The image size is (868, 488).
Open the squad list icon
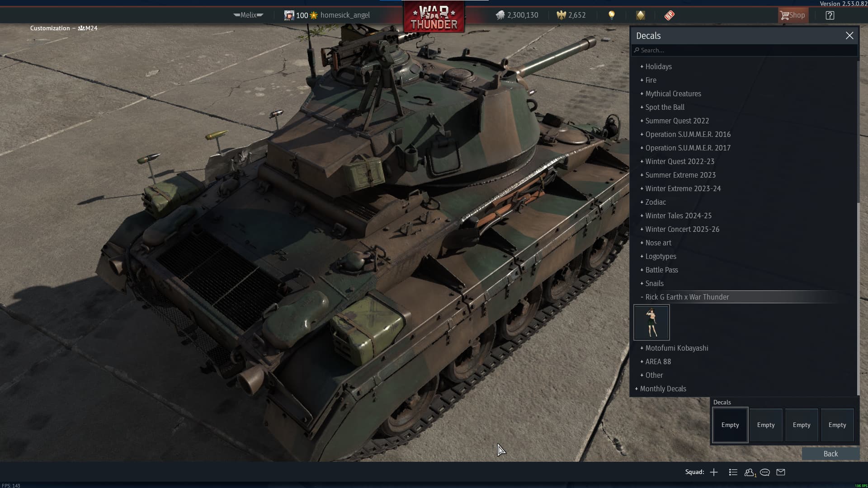pos(733,472)
